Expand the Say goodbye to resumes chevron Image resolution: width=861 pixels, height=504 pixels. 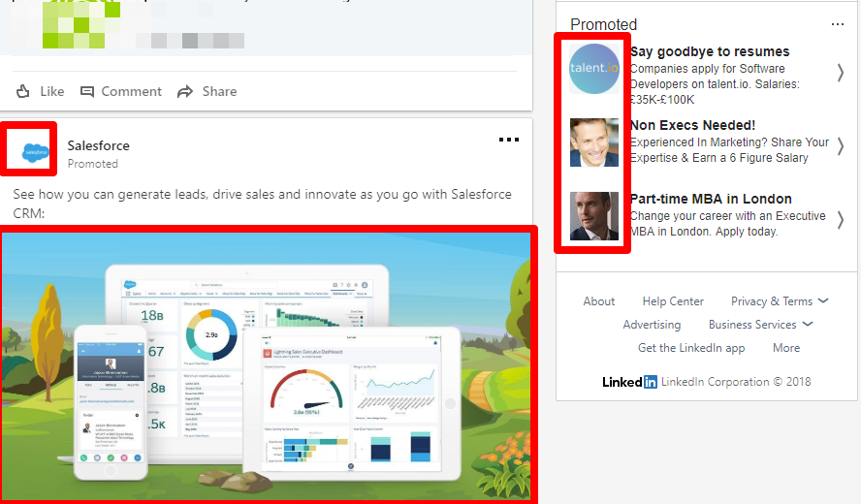(x=840, y=73)
